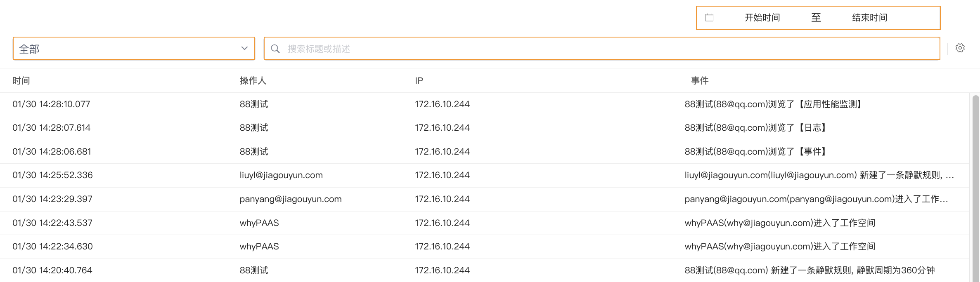Click the 时间 column header
The width and height of the screenshot is (980, 282).
(x=21, y=81)
